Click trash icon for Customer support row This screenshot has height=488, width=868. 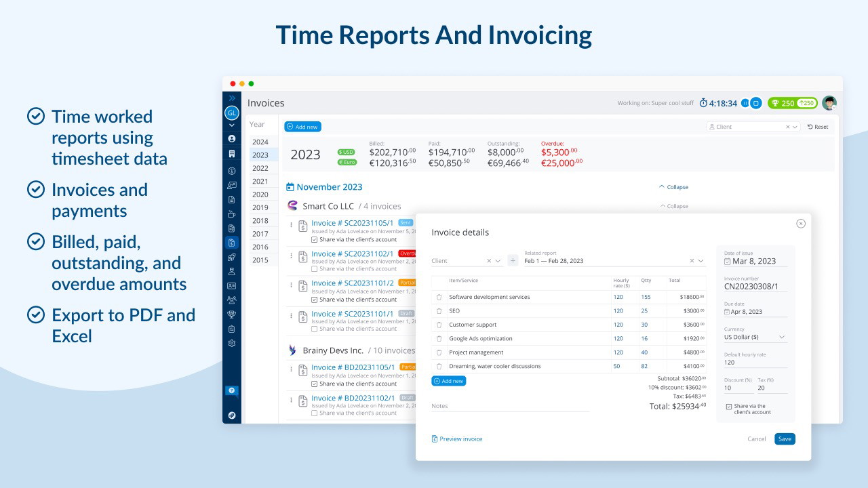[439, 325]
